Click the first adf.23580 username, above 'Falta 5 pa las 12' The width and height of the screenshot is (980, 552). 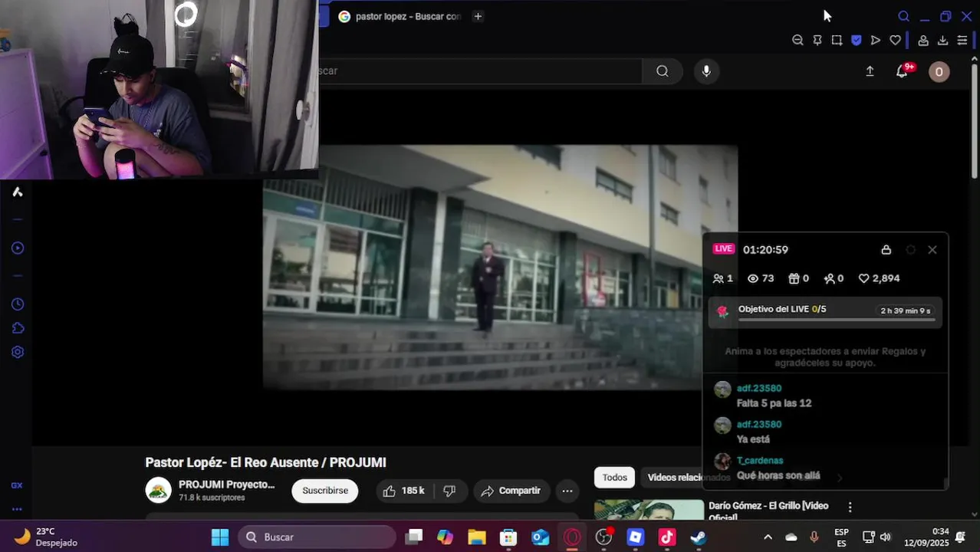point(759,388)
